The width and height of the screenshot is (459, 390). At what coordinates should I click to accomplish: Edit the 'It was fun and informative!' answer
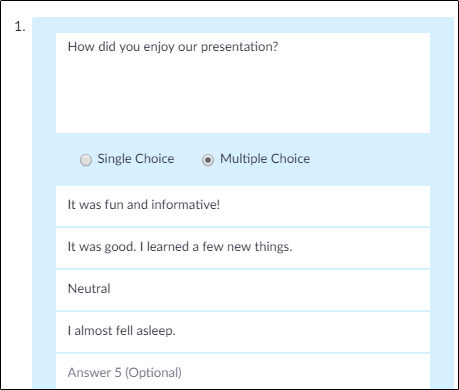tap(243, 206)
